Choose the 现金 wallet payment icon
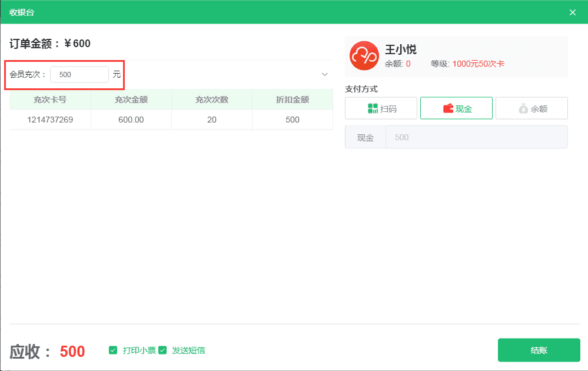Image resolution: width=588 pixels, height=371 pixels. (448, 108)
